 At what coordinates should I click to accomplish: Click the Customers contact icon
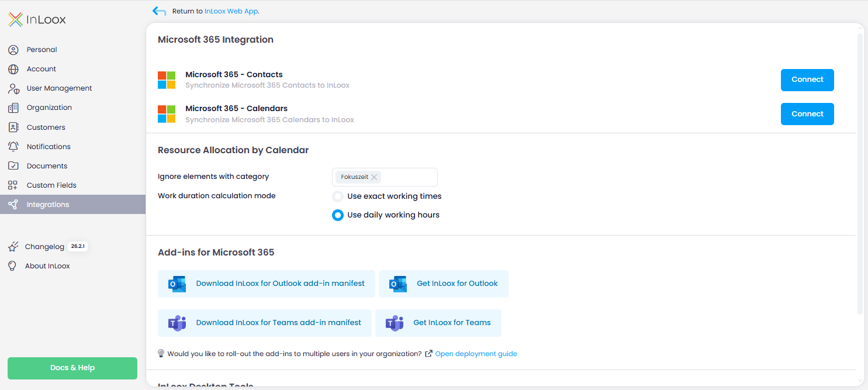click(x=13, y=127)
